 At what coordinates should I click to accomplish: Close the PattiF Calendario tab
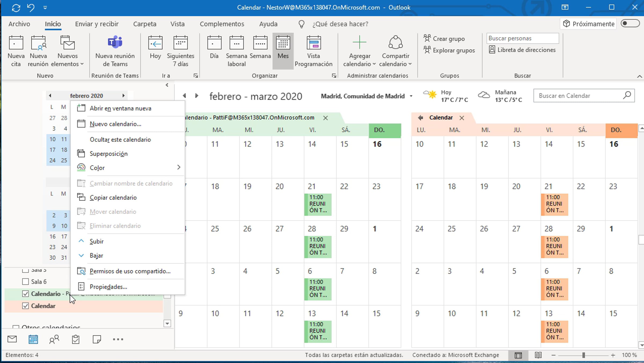pos(325,118)
